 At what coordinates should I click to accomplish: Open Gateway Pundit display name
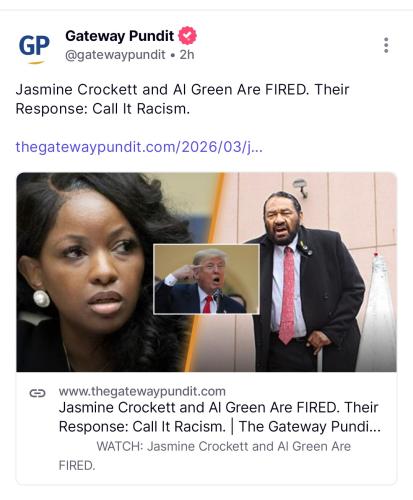pyautogui.click(x=119, y=36)
